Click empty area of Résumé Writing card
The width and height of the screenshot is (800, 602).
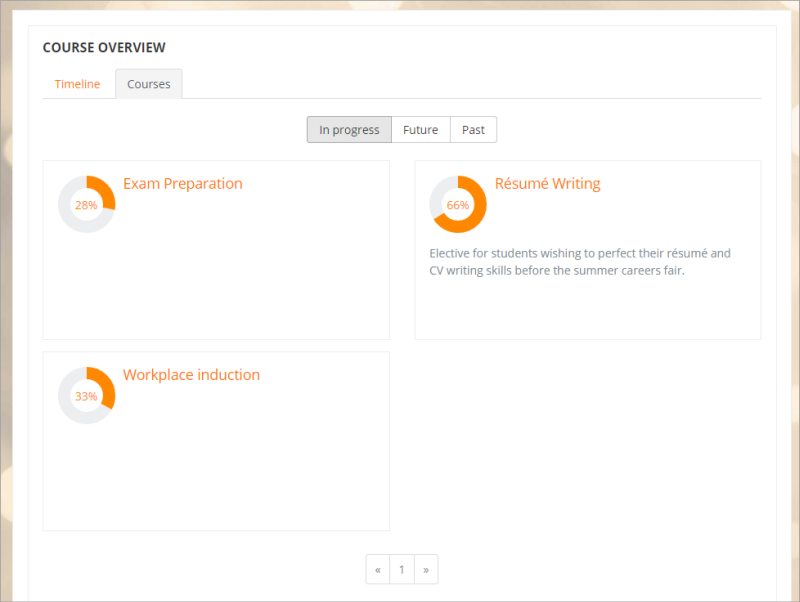tap(587, 312)
